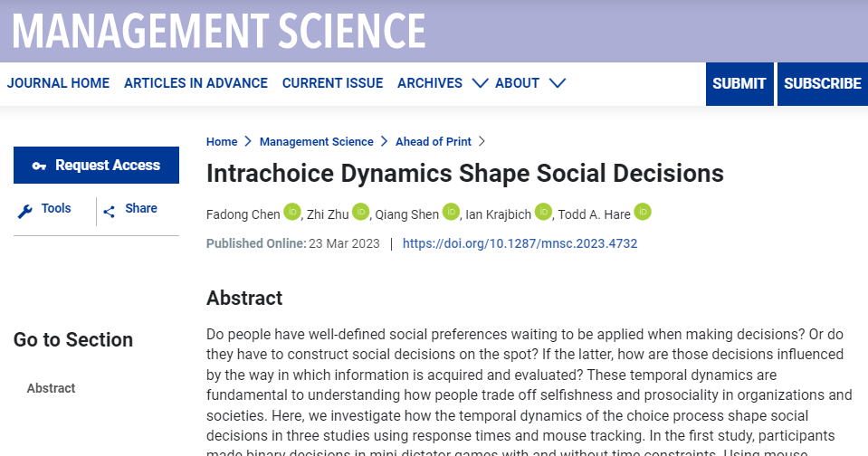The image size is (868, 456).
Task: Click the Submit button
Action: (x=739, y=83)
